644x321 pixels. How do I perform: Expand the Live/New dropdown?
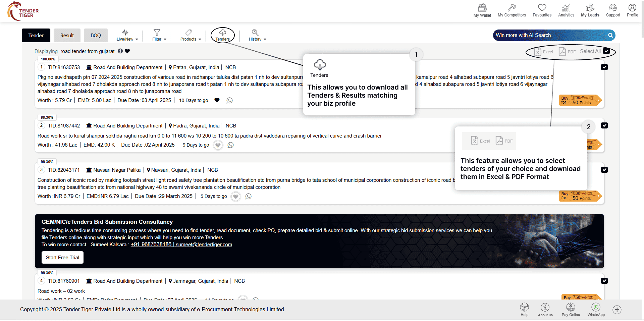(x=127, y=35)
